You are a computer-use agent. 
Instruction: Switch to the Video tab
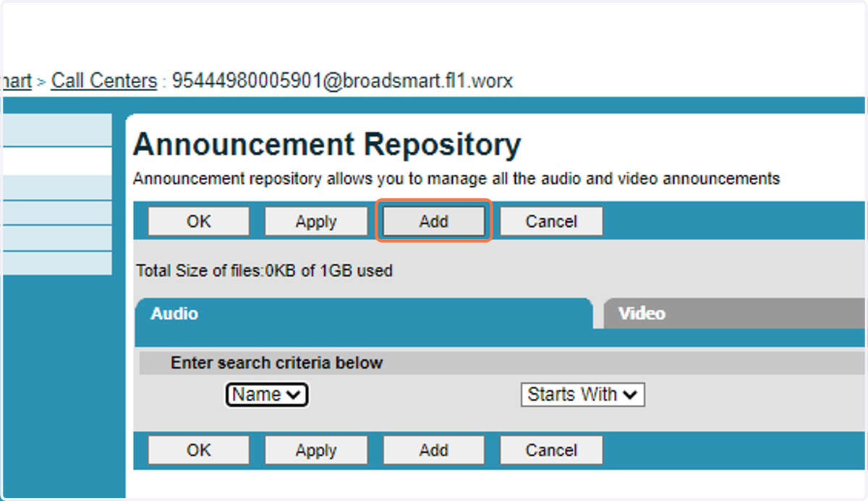pos(734,314)
